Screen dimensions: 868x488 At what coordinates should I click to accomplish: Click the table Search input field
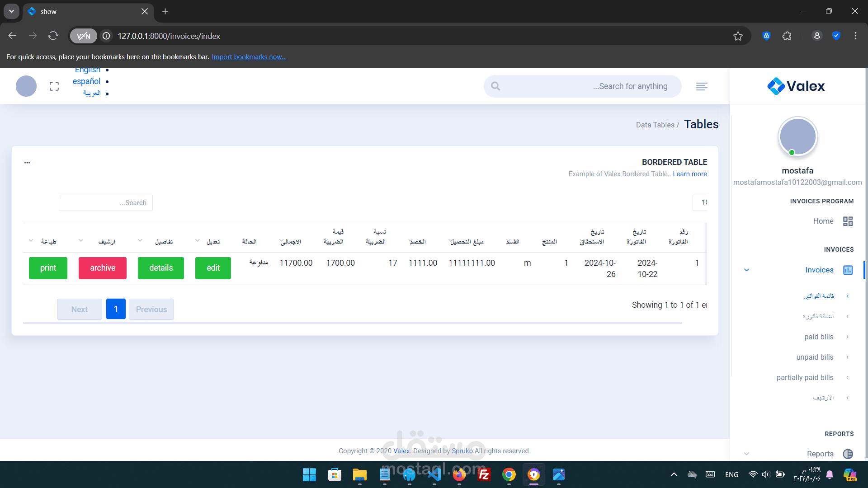coord(106,203)
